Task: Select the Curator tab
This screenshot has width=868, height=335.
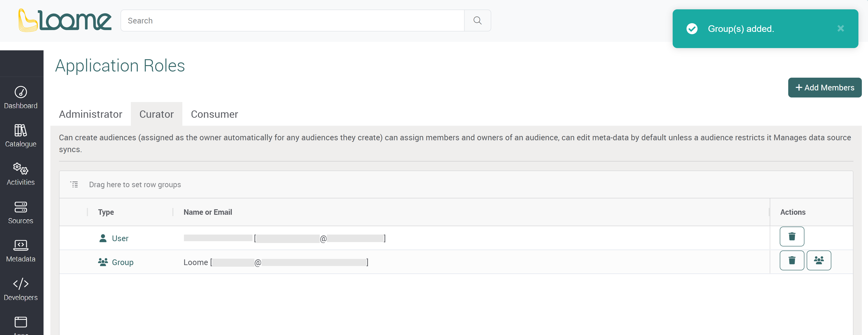Action: pos(156,114)
